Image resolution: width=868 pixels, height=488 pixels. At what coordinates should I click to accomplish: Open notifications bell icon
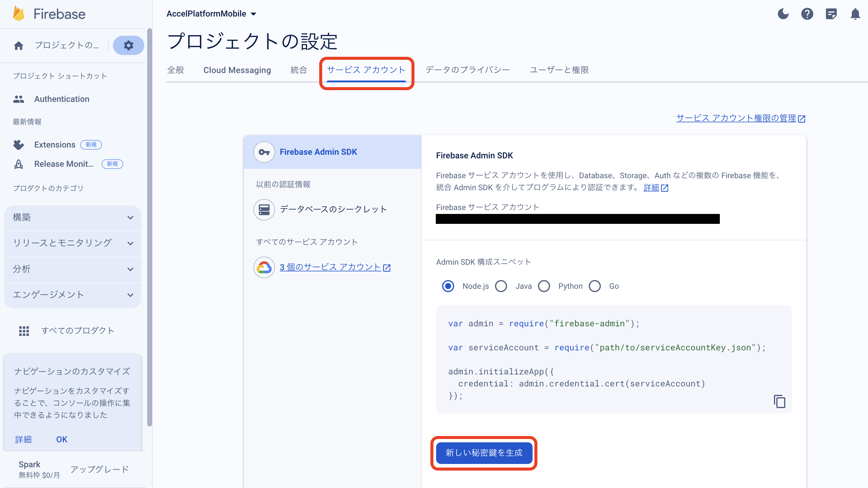pos(855,14)
